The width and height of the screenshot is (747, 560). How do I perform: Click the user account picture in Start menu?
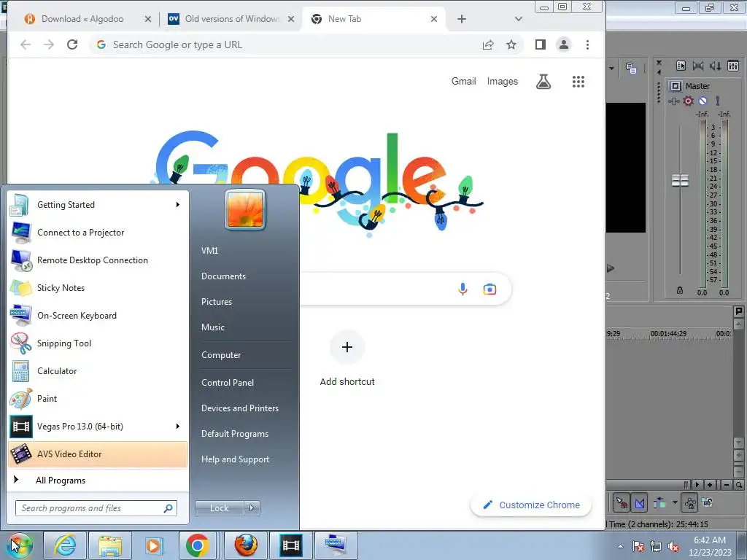coord(245,209)
